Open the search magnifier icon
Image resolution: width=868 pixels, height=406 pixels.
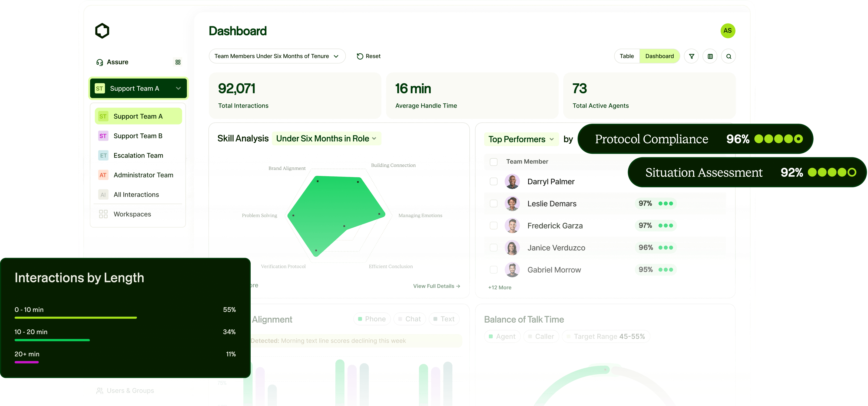coord(728,56)
